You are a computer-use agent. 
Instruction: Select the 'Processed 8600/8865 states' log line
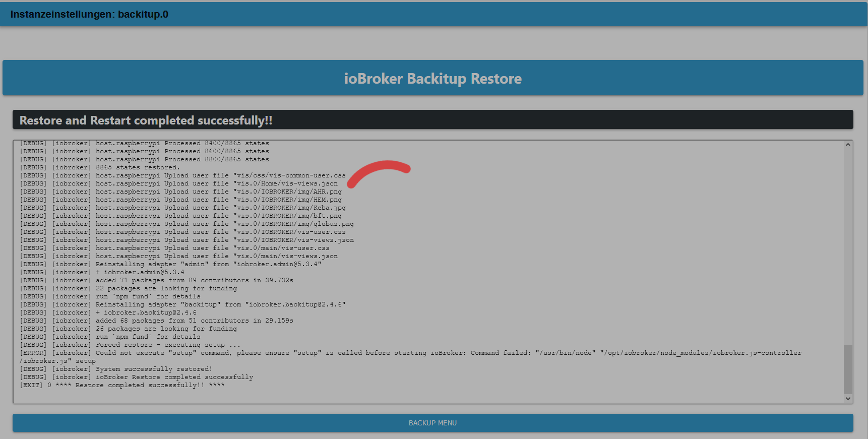[145, 151]
